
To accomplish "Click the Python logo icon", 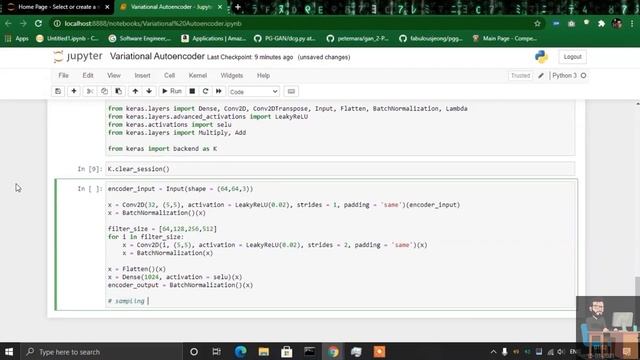I will pyautogui.click(x=542, y=57).
